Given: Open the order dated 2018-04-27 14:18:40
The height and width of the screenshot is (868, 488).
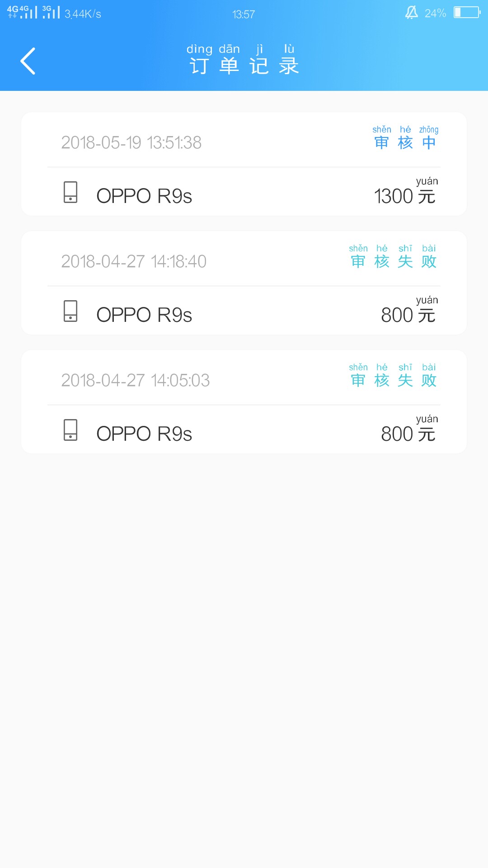Looking at the screenshot, I should click(244, 283).
